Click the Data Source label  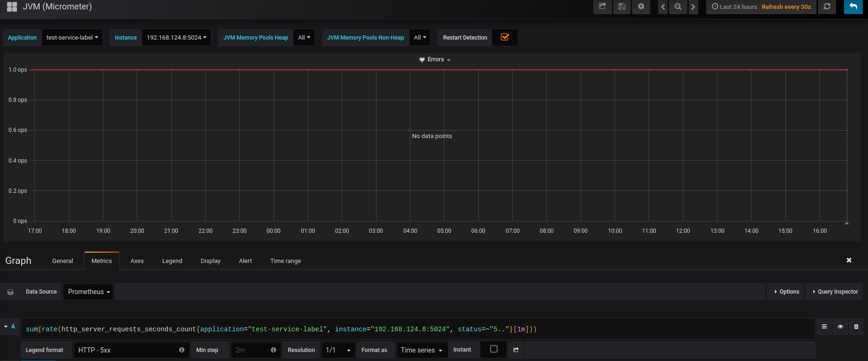click(41, 292)
